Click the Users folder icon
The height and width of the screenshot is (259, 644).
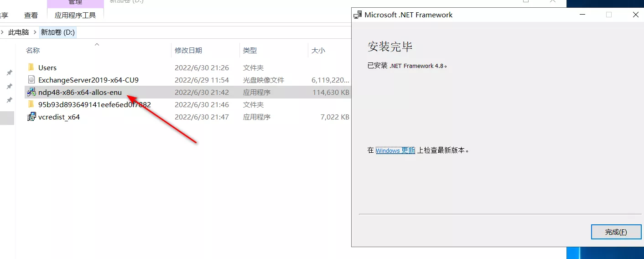(31, 67)
